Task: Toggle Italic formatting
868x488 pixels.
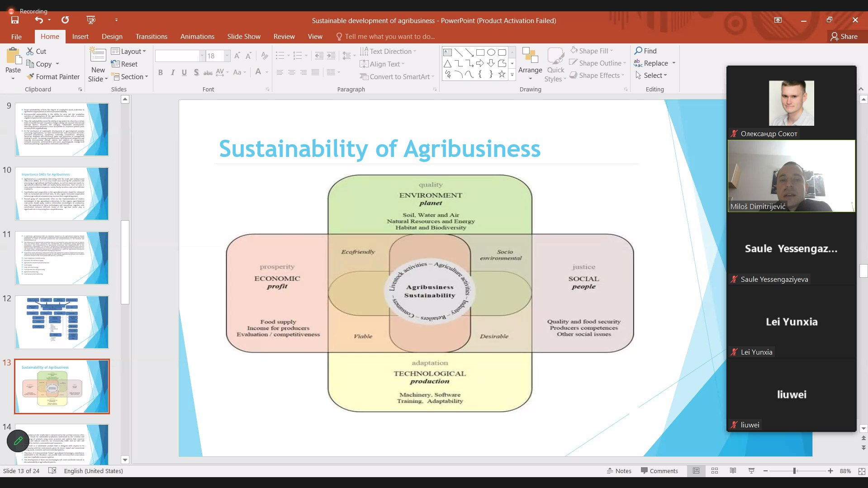Action: tap(172, 72)
